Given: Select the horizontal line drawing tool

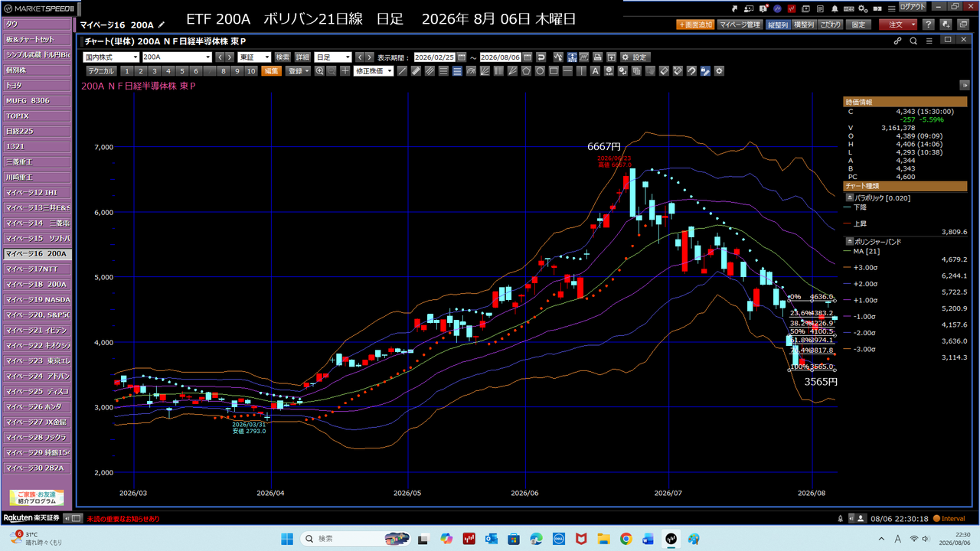Looking at the screenshot, I should pos(567,71).
